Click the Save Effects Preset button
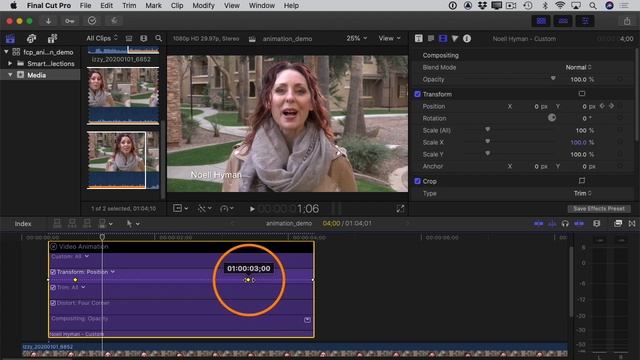Screen dimensions: 640x360 [599, 209]
